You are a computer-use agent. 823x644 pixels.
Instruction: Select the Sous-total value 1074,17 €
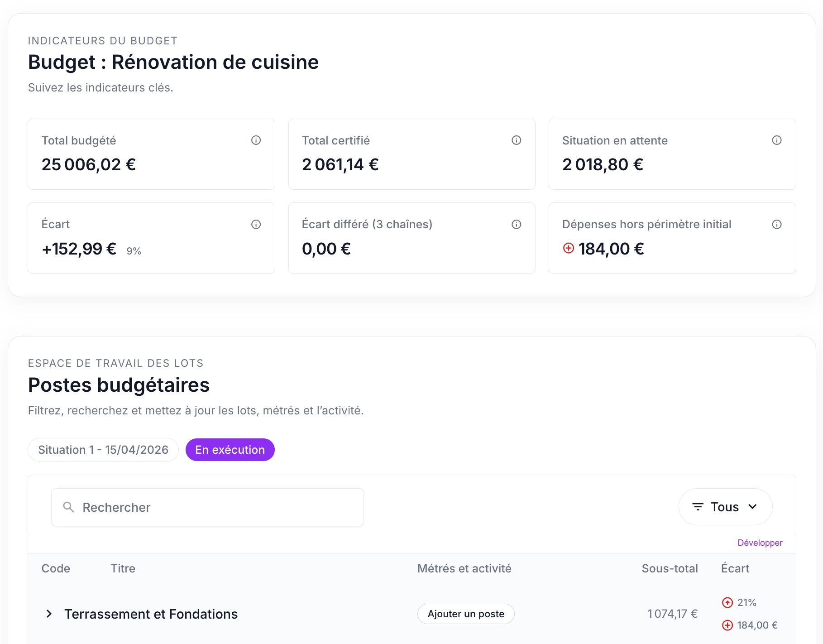672,613
